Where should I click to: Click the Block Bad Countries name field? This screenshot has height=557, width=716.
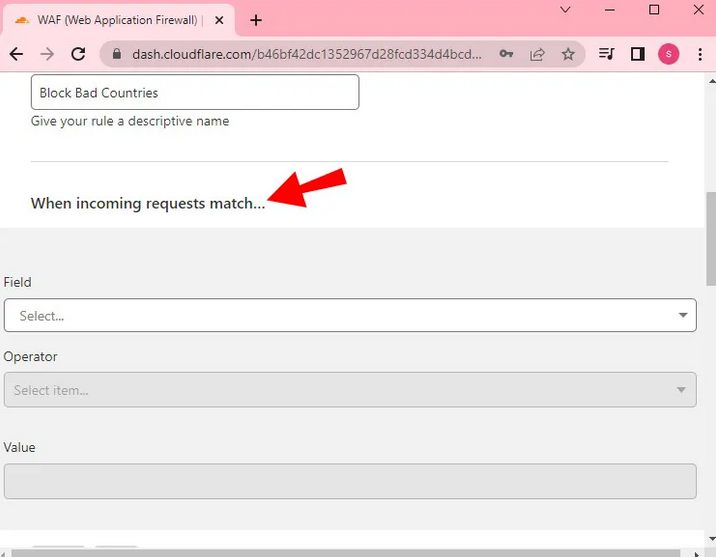coord(195,93)
